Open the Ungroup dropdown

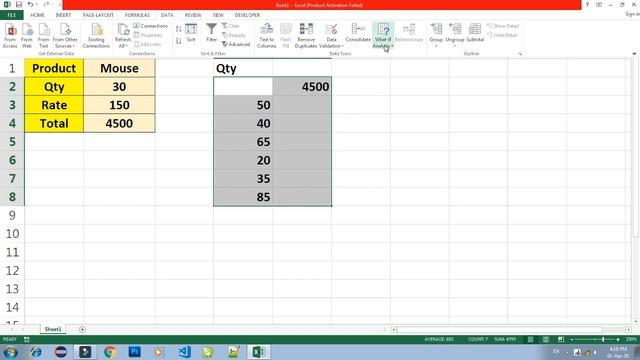click(455, 35)
